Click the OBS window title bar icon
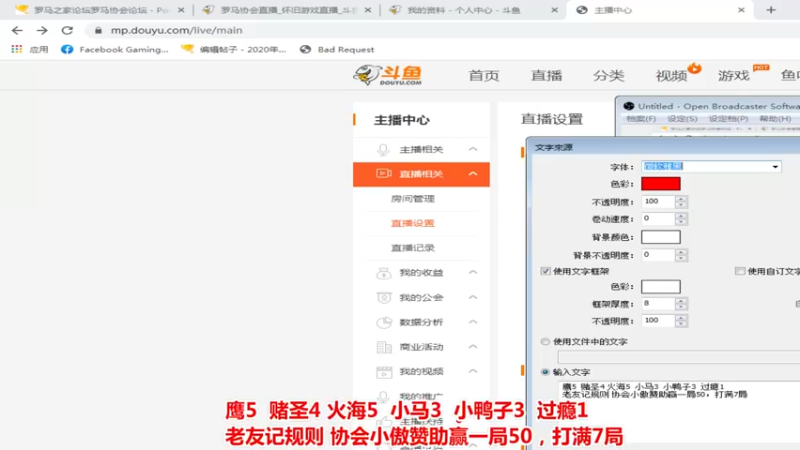800x450 pixels. (629, 106)
